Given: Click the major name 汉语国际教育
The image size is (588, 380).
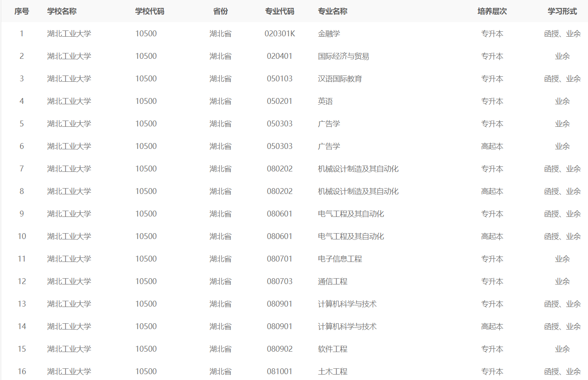Looking at the screenshot, I should (x=340, y=79).
